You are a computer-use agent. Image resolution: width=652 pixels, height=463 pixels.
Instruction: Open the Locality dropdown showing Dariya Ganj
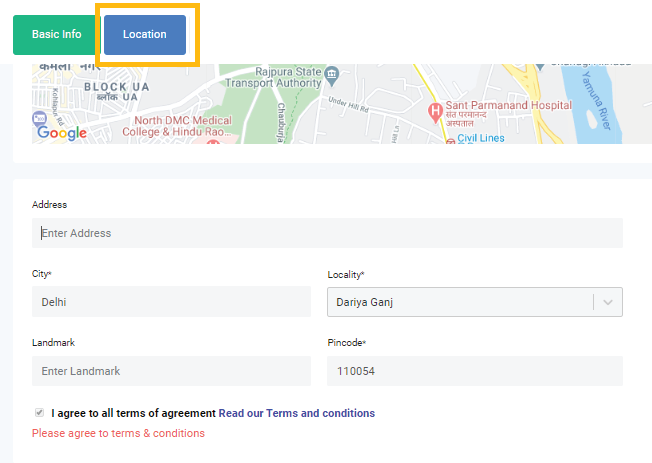pyautogui.click(x=475, y=302)
